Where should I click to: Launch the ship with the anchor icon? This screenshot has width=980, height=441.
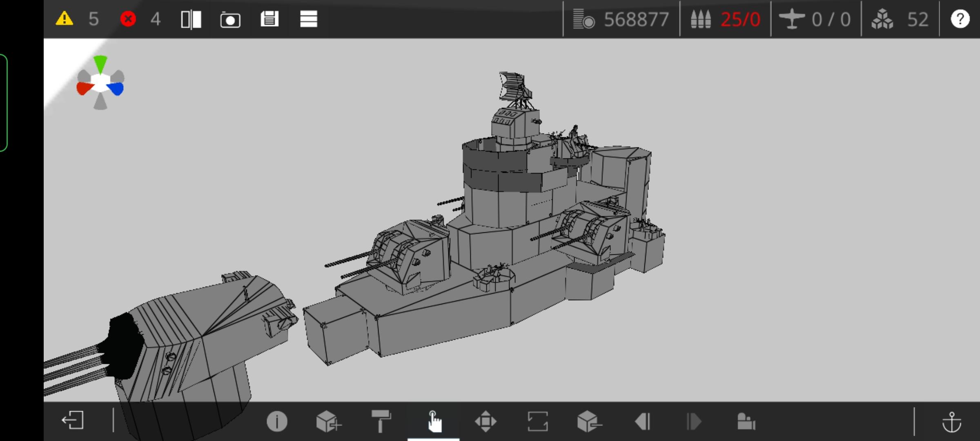coord(952,422)
